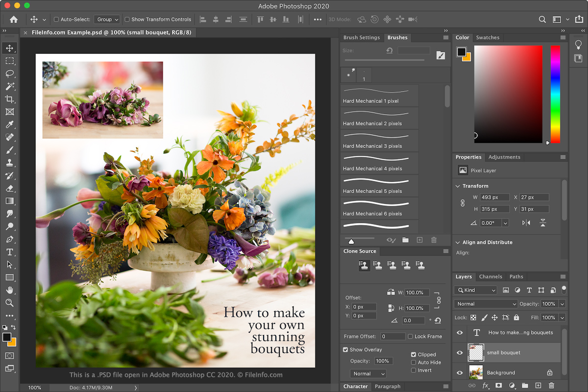Open the Brush Settings tab
Viewport: 588px width, 392px height.
click(362, 38)
